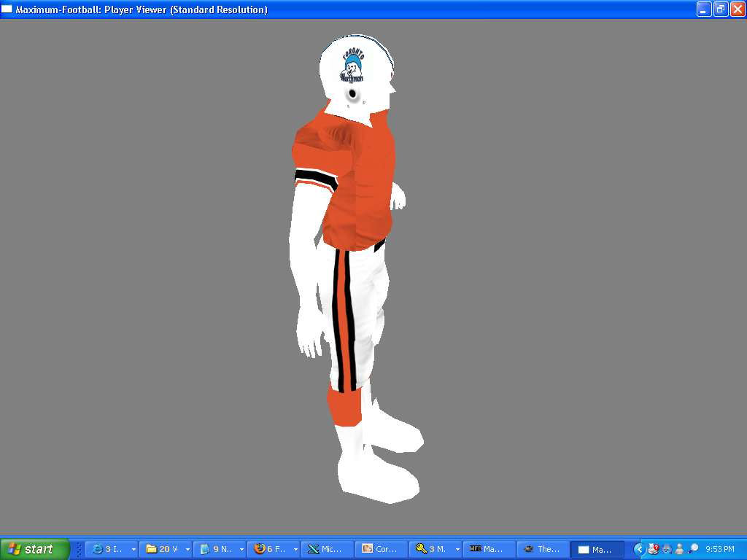The width and height of the screenshot is (747, 560).
Task: Expand the Notepad group dropdown arrow
Action: pyautogui.click(x=241, y=550)
